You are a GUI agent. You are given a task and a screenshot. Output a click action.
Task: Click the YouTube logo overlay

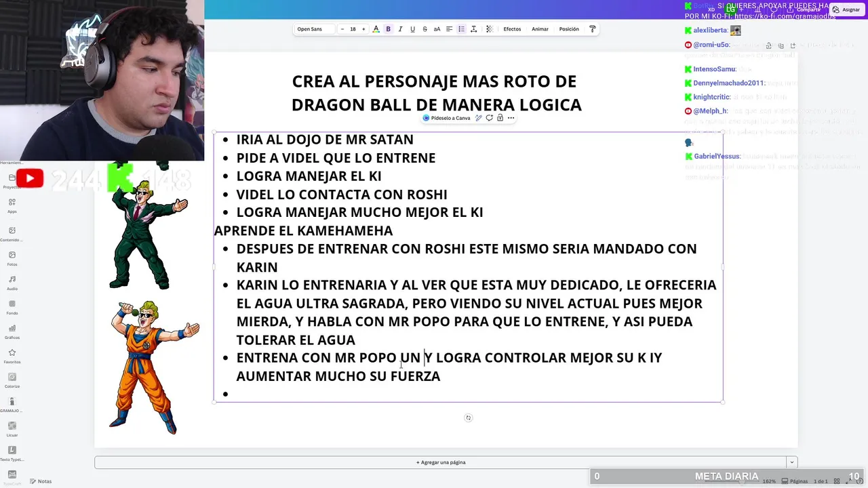[30, 178]
